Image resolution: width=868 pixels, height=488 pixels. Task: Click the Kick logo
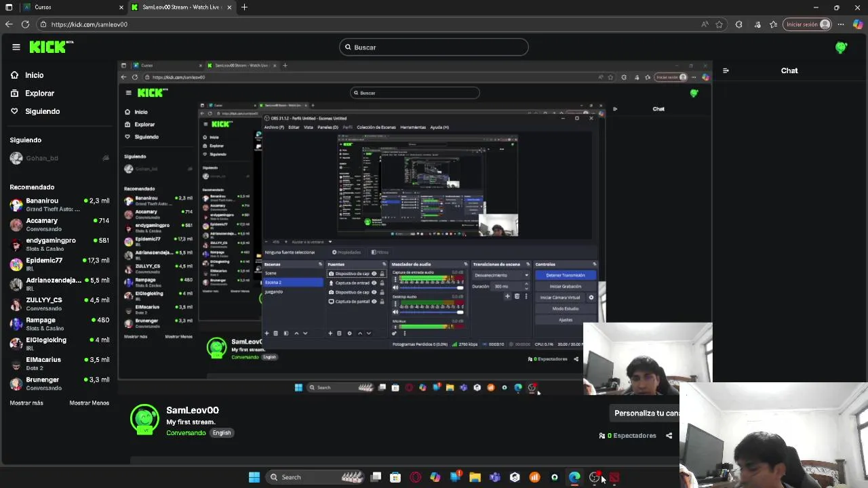coord(51,47)
